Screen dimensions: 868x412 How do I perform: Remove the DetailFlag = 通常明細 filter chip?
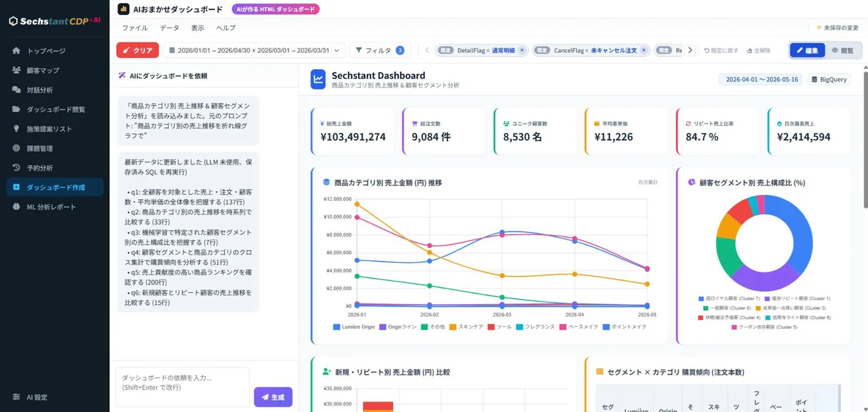click(x=521, y=50)
